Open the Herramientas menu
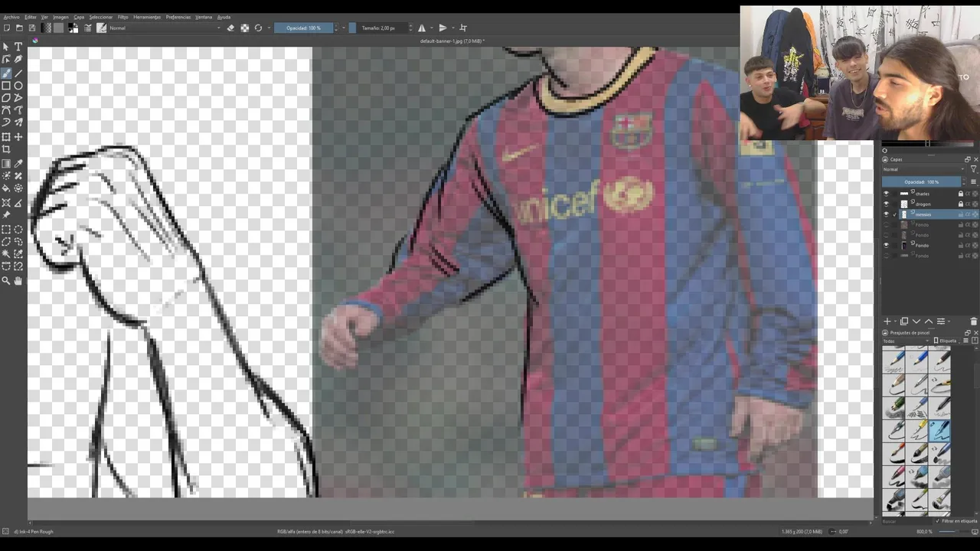 (x=147, y=17)
